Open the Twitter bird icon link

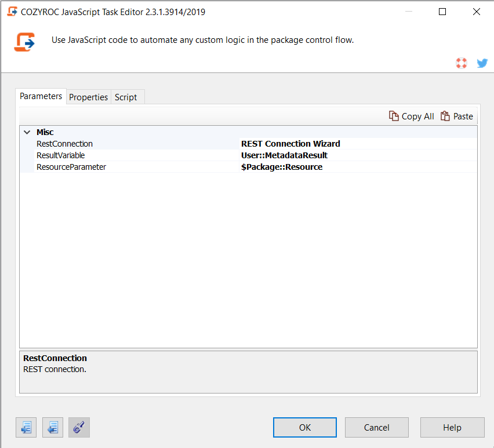pos(482,63)
